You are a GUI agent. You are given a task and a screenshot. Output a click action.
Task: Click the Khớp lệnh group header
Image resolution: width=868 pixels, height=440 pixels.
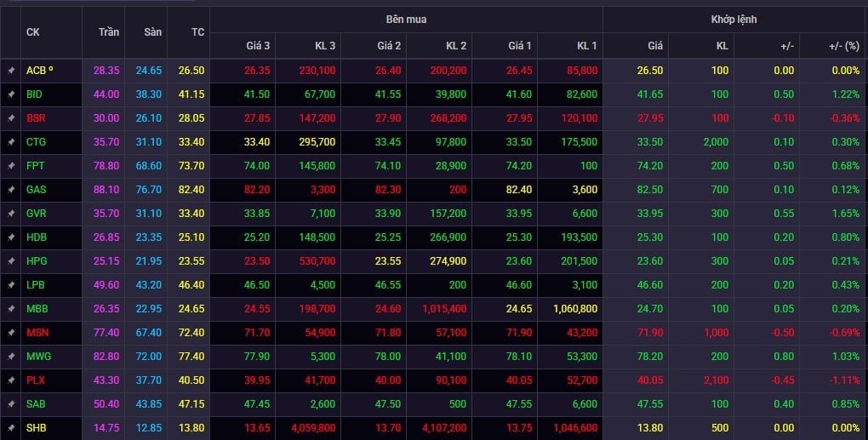pyautogui.click(x=734, y=20)
